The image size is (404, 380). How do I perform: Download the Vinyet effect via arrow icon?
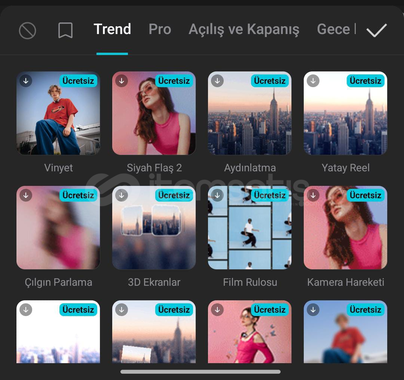pos(26,80)
